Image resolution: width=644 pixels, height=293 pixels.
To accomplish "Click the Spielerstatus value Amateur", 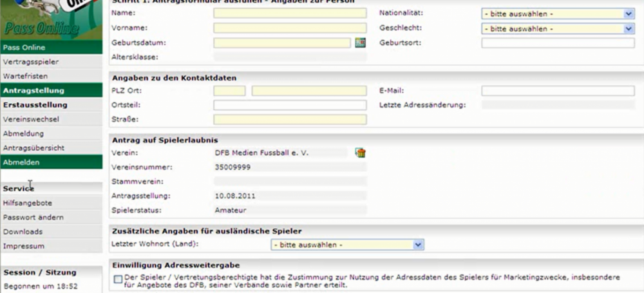I will pyautogui.click(x=231, y=211).
